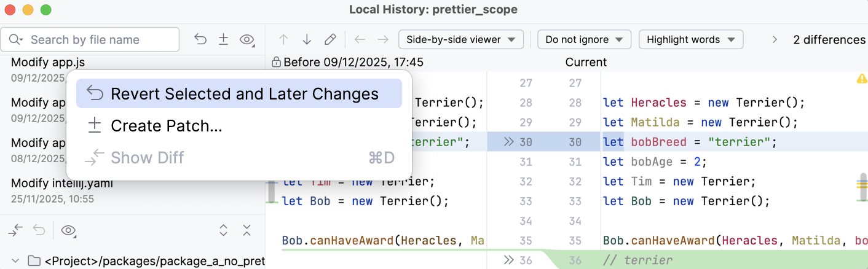Click the read-only lock icon beside Before
This screenshot has height=269, width=868.
276,62
